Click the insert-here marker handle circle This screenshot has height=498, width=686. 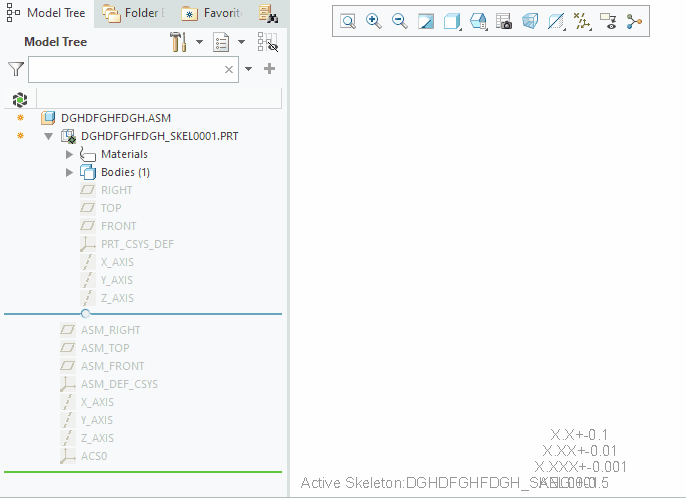click(85, 313)
